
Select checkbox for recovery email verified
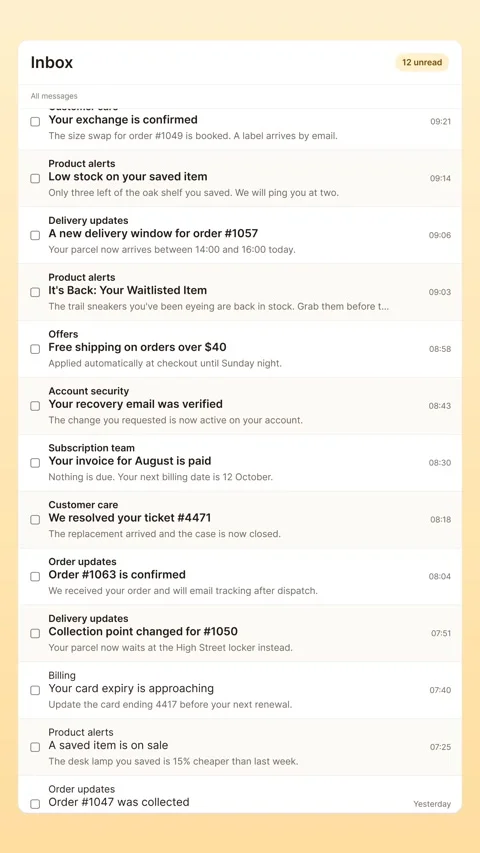(35, 406)
